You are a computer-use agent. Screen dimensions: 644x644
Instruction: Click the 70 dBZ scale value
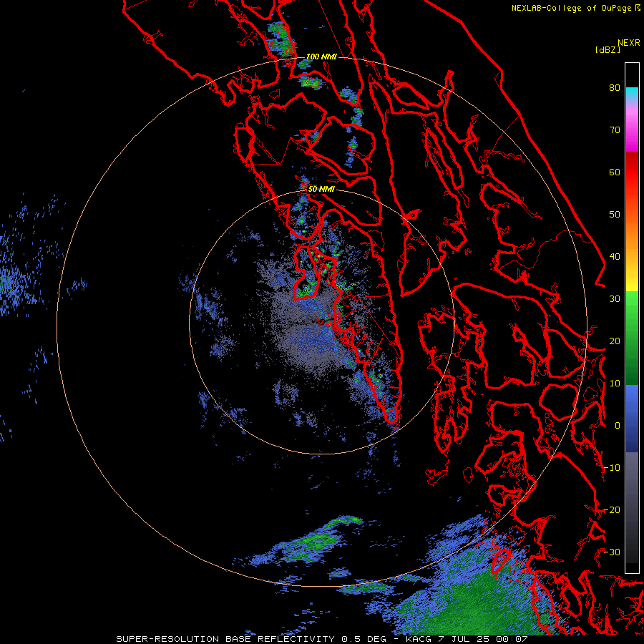pos(615,130)
